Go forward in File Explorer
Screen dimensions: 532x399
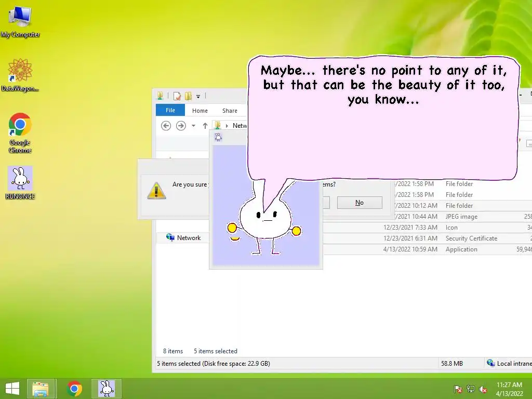tap(181, 126)
